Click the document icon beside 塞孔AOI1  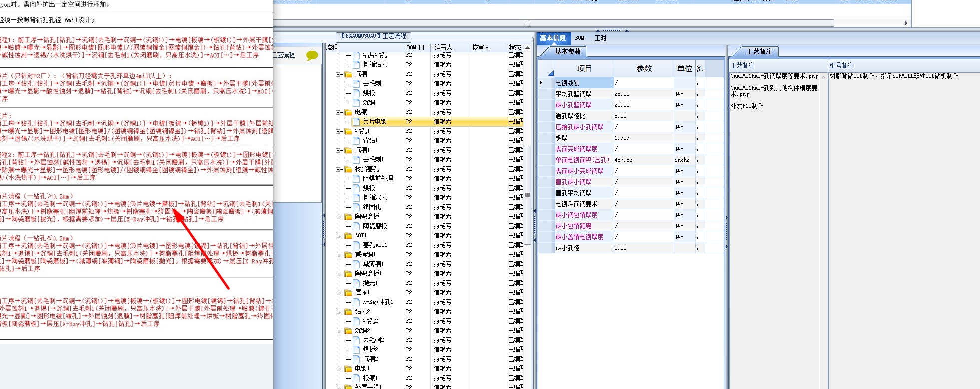point(356,245)
